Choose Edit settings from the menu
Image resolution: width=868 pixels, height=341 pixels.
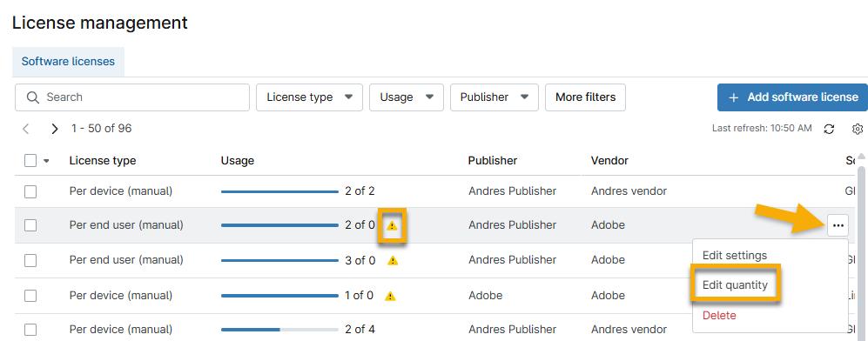pos(735,256)
